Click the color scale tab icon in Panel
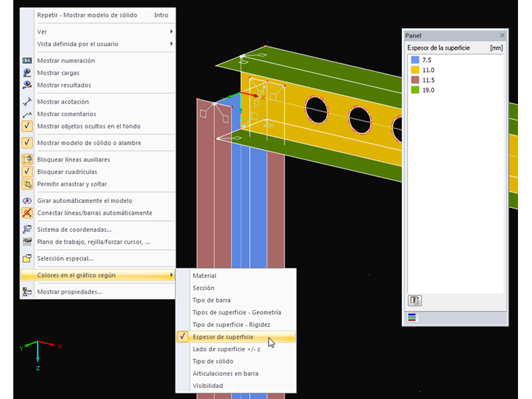532x399 pixels. 412,317
